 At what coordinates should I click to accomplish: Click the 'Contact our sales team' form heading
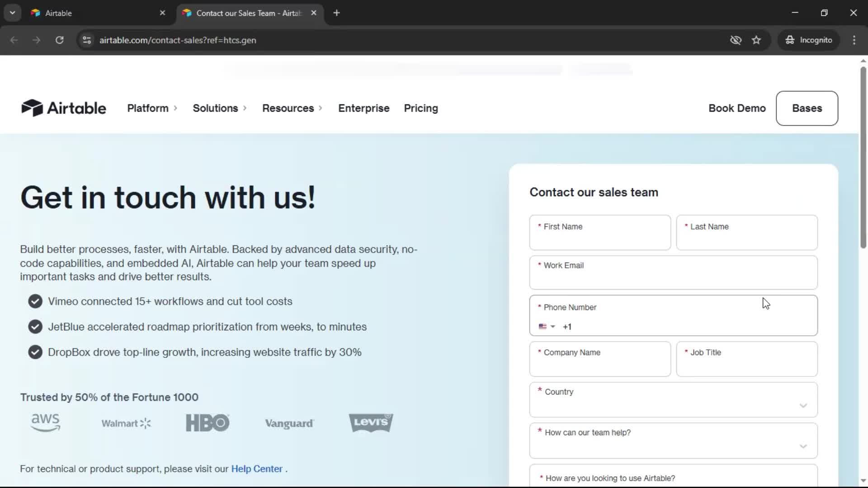click(594, 192)
